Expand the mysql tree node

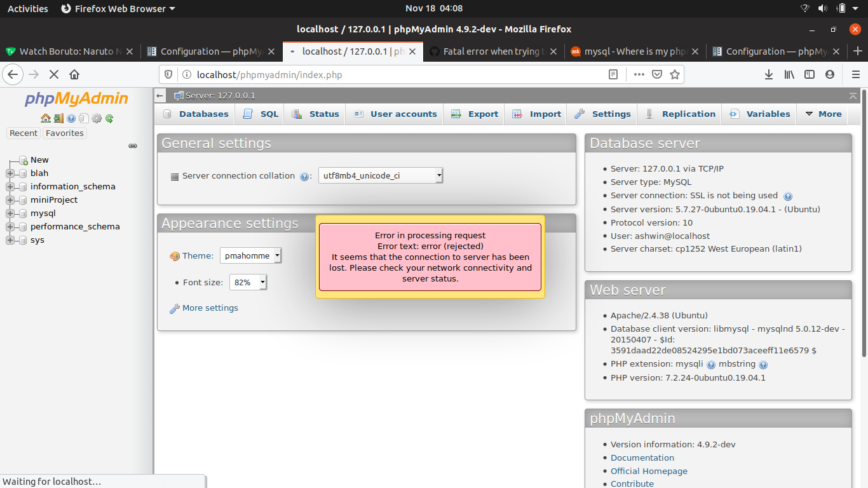[10, 213]
